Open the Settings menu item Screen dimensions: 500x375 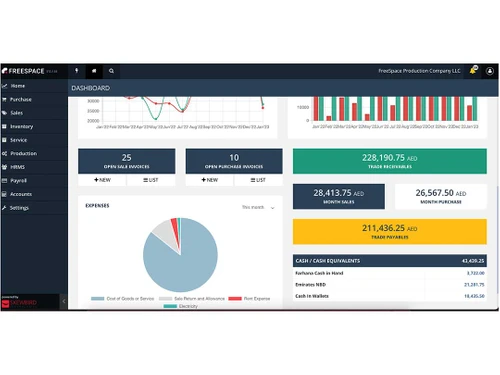click(34, 208)
